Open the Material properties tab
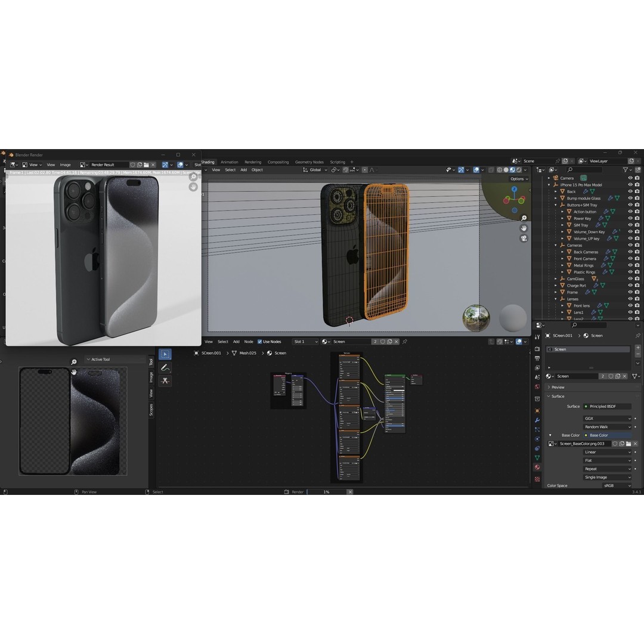 coord(537,467)
